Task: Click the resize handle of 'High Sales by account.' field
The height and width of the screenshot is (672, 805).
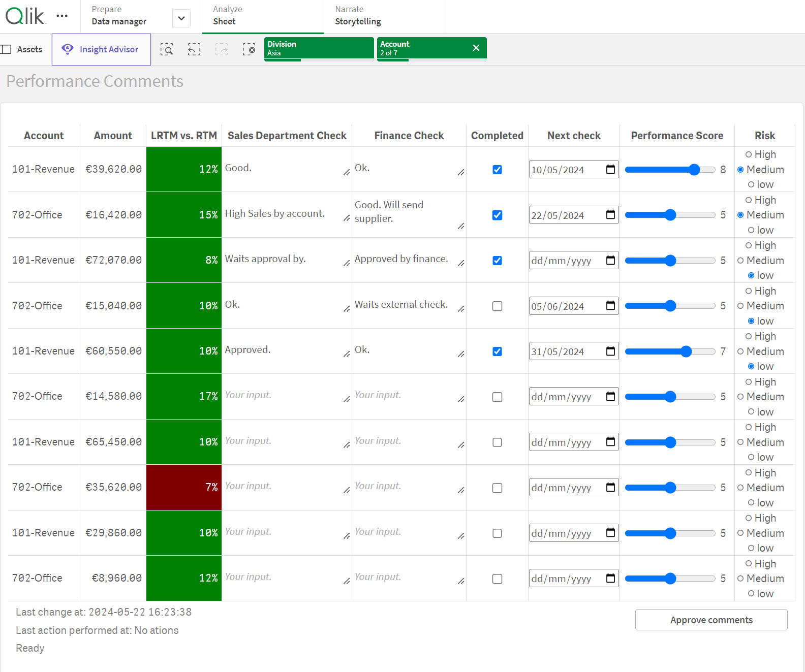Action: point(347,218)
